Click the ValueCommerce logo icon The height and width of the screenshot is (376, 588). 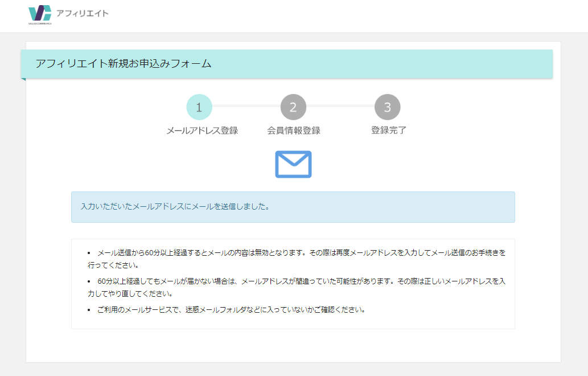click(40, 13)
